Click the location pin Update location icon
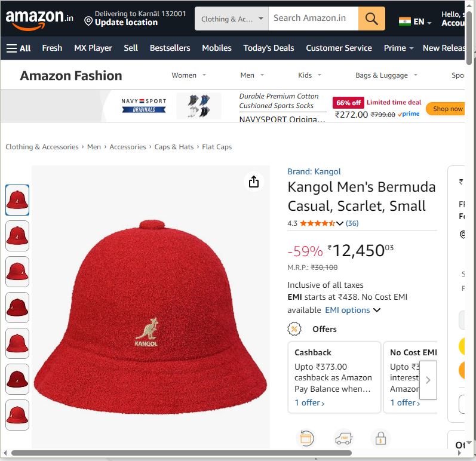The height and width of the screenshot is (461, 476). (x=88, y=21)
